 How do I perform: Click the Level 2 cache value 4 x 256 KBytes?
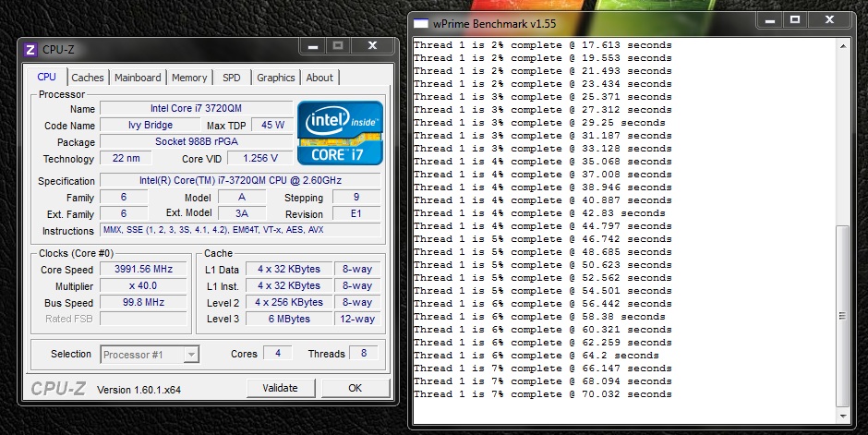click(x=289, y=303)
